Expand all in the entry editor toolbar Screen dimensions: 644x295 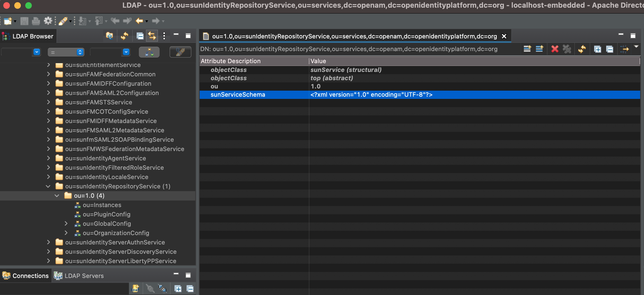[597, 49]
